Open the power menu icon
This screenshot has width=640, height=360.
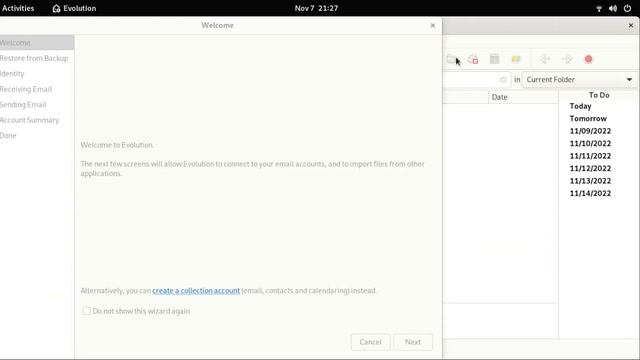point(627,8)
